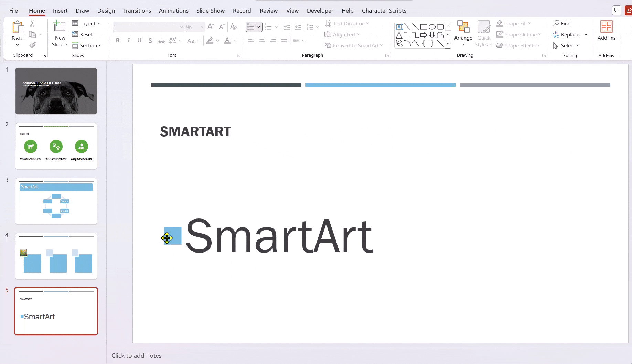Image resolution: width=632 pixels, height=364 pixels.
Task: Open the Character Scripts menu
Action: [x=384, y=11]
